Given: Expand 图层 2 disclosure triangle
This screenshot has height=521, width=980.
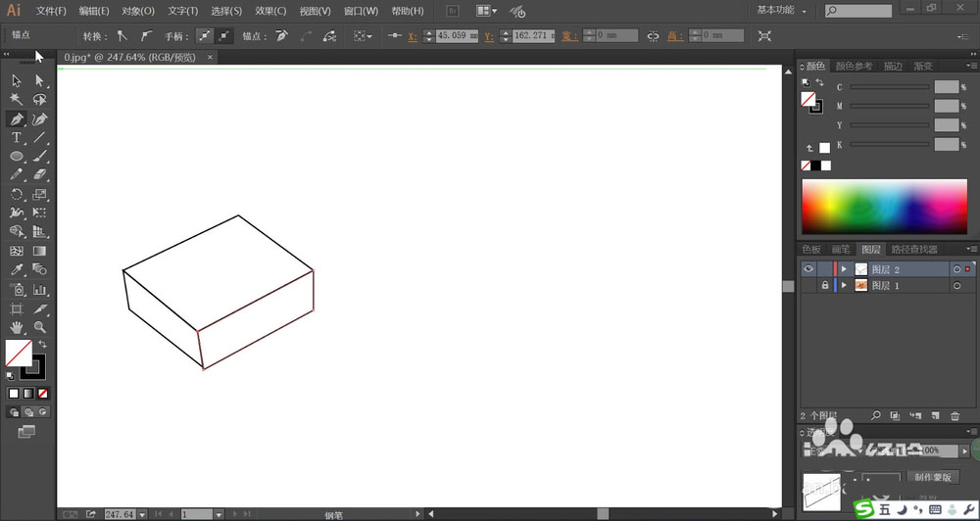Looking at the screenshot, I should tap(844, 269).
